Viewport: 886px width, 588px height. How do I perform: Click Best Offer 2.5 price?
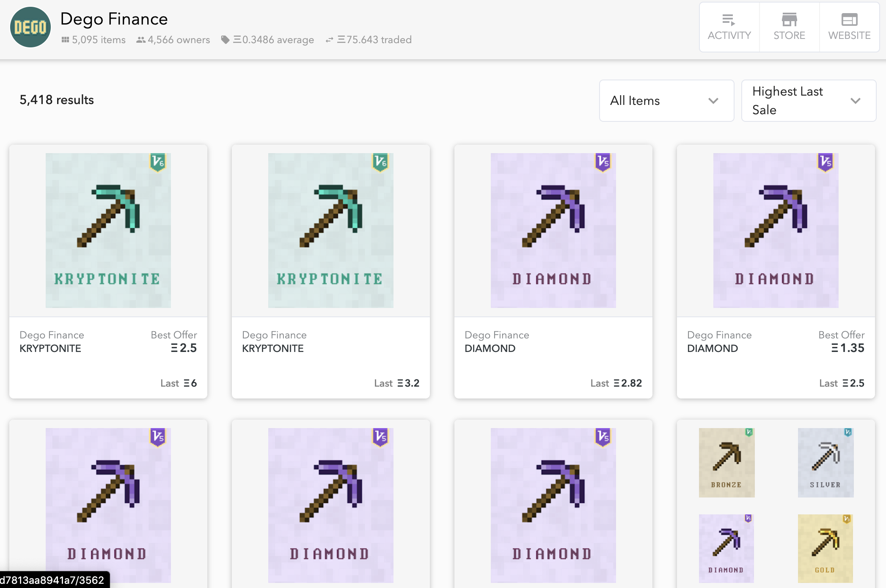click(184, 348)
